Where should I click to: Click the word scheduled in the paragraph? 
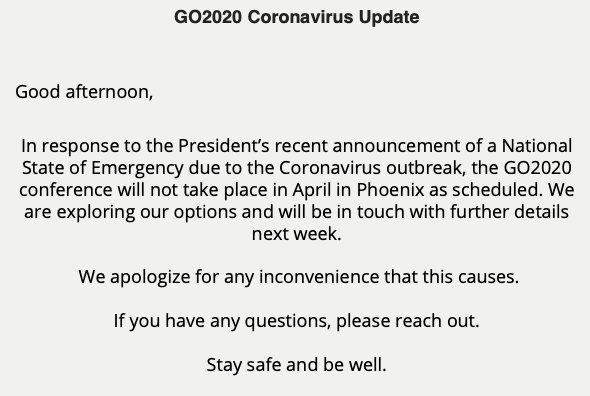pos(497,190)
